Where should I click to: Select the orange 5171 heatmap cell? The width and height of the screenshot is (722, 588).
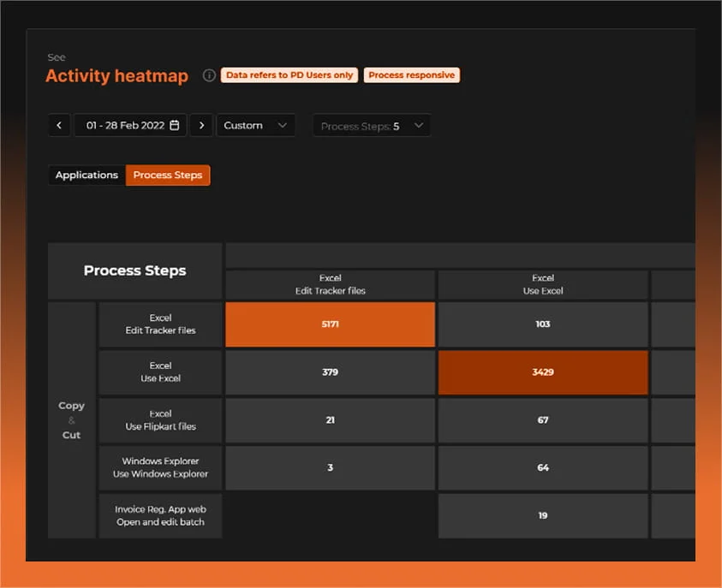[x=330, y=324]
